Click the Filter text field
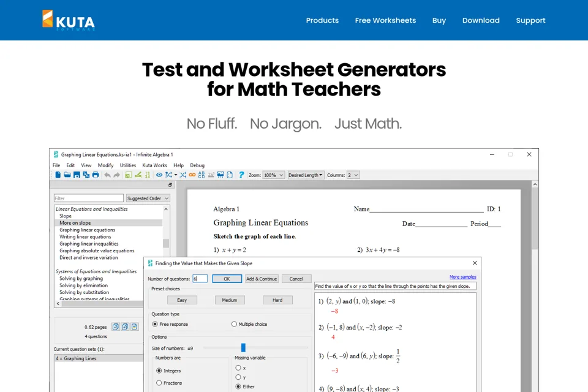Screen dimensions: 588x392 tap(88, 198)
